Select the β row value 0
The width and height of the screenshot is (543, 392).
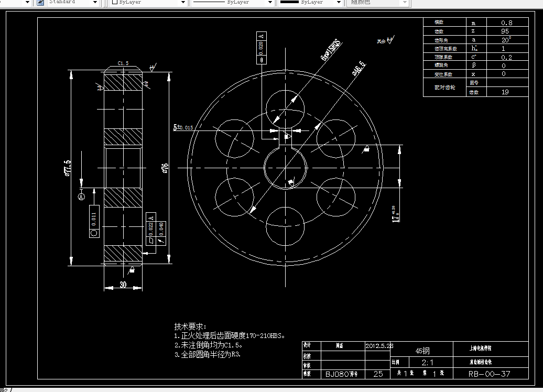click(x=504, y=66)
